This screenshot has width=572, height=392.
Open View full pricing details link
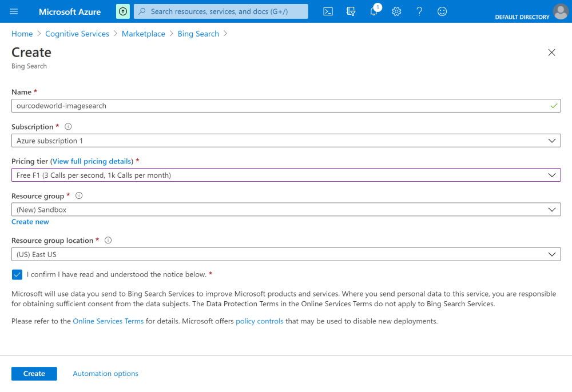point(92,161)
